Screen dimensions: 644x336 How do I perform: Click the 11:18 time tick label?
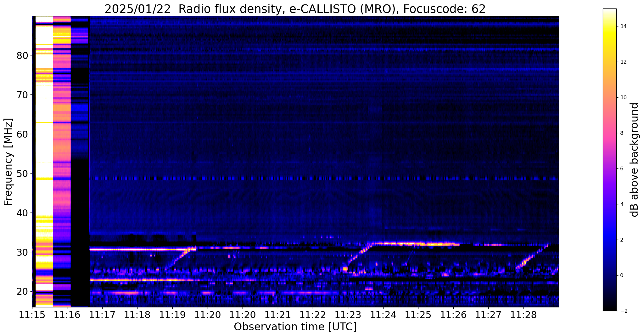(137, 315)
